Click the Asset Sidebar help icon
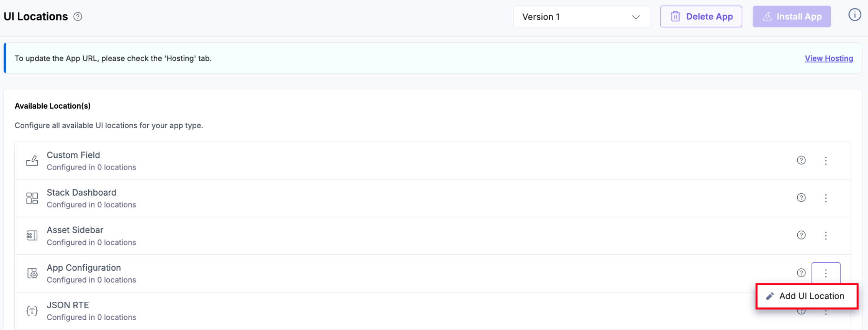 tap(801, 235)
